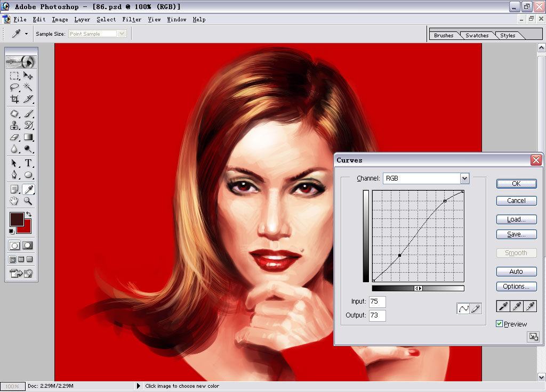The height and width of the screenshot is (392, 546).
Task: Swap foreground and background colors
Action: click(x=29, y=214)
